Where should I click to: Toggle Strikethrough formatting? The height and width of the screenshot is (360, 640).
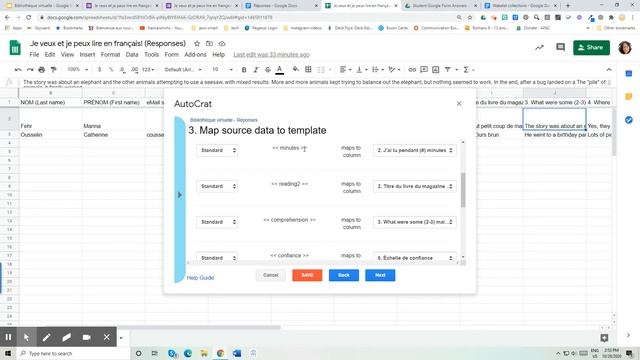pyautogui.click(x=268, y=70)
